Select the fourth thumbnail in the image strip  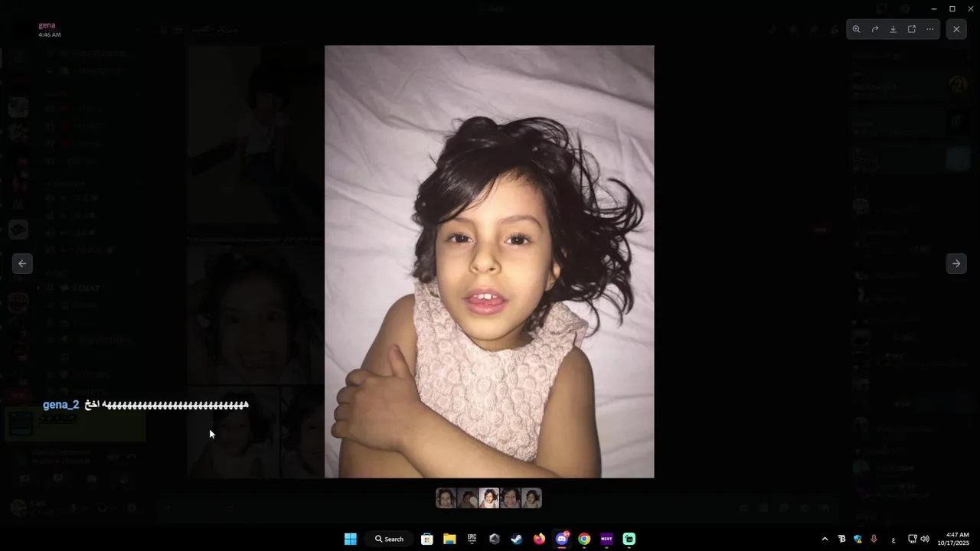(511, 498)
